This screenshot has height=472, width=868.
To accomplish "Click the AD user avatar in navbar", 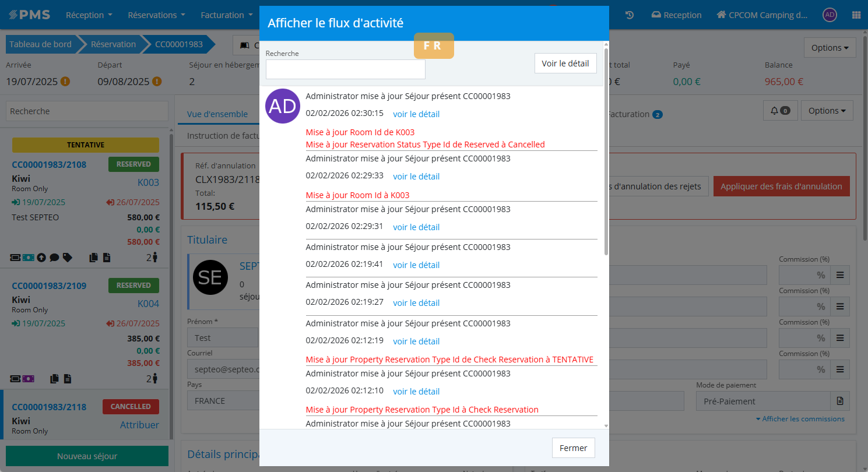I will click(830, 15).
